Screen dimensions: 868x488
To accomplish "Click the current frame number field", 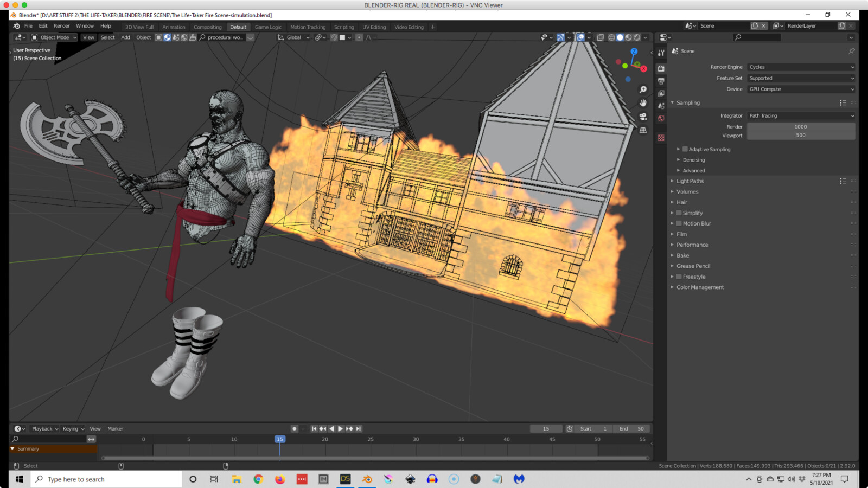I will (x=546, y=429).
